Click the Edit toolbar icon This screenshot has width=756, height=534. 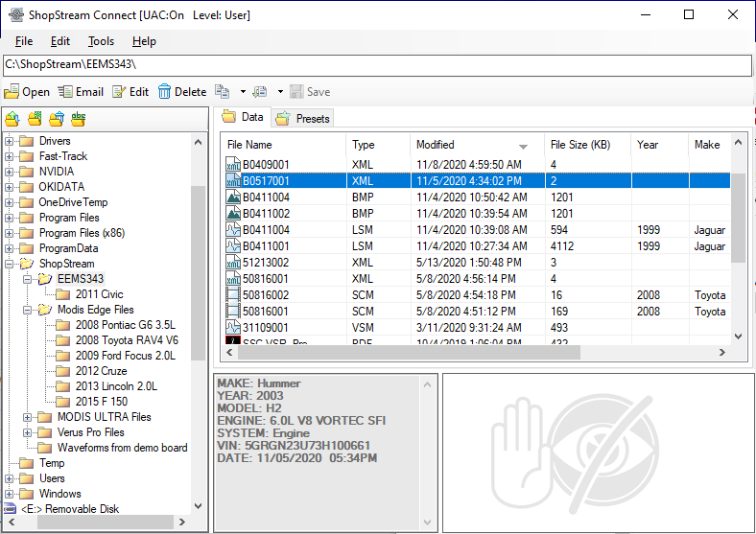[130, 92]
